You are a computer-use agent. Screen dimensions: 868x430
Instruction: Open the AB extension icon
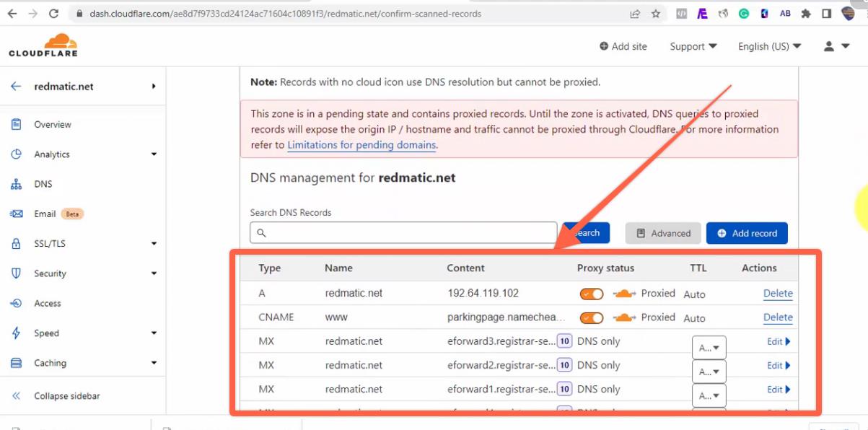tap(786, 14)
